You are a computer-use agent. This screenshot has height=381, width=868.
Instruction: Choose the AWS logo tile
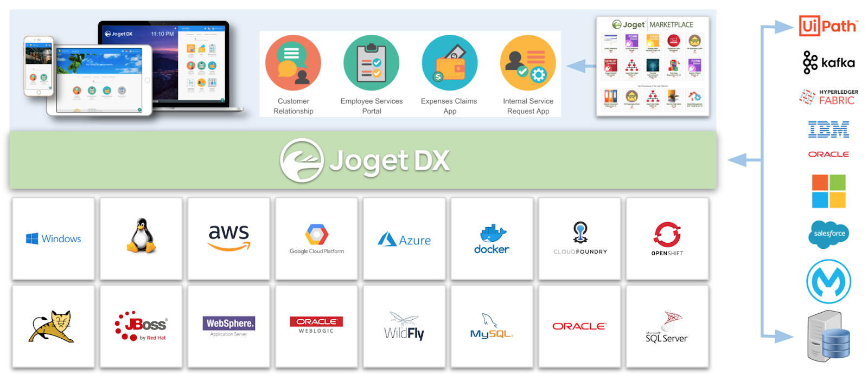tap(229, 238)
